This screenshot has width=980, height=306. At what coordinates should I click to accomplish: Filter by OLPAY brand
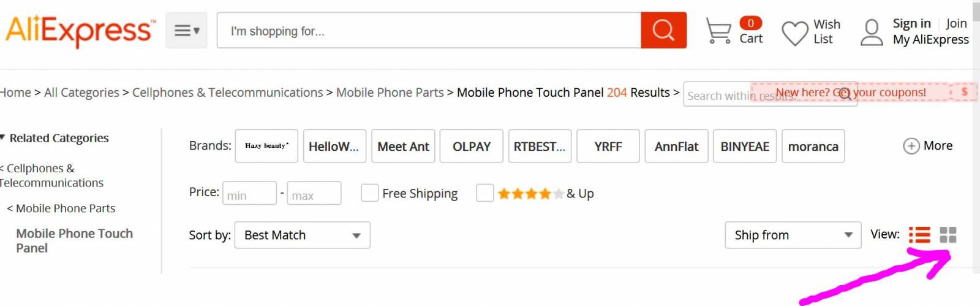[x=472, y=146]
